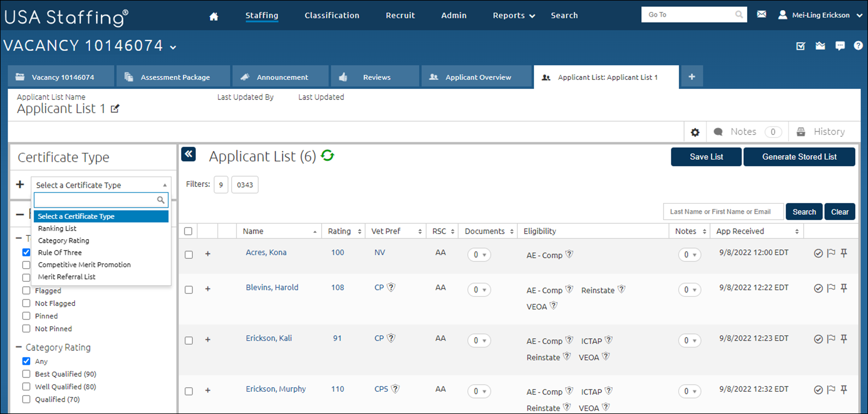This screenshot has width=868, height=414.
Task: Click the applicant Search button
Action: (804, 212)
